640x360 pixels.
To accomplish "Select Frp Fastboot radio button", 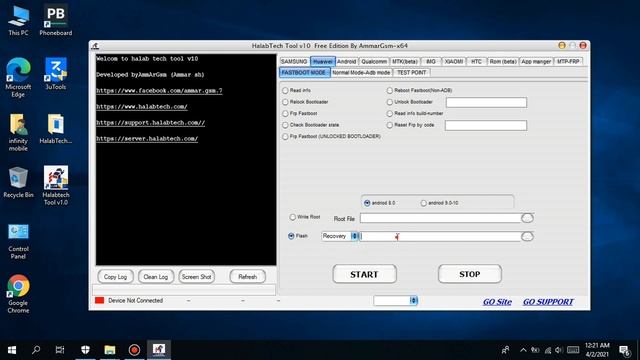I will (285, 113).
